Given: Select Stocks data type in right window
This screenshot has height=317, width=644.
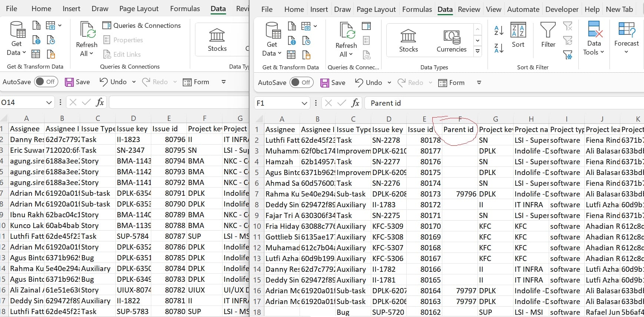Looking at the screenshot, I should 408,40.
